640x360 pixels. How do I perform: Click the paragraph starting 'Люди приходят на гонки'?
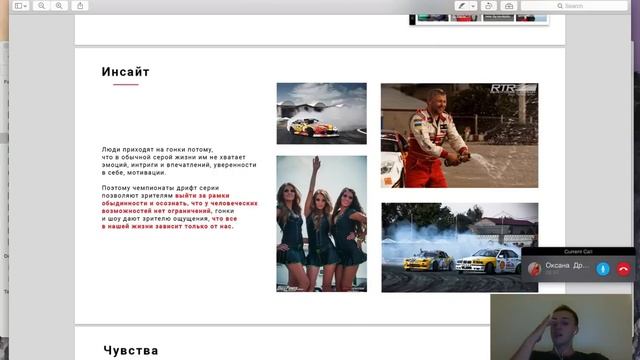click(179, 161)
